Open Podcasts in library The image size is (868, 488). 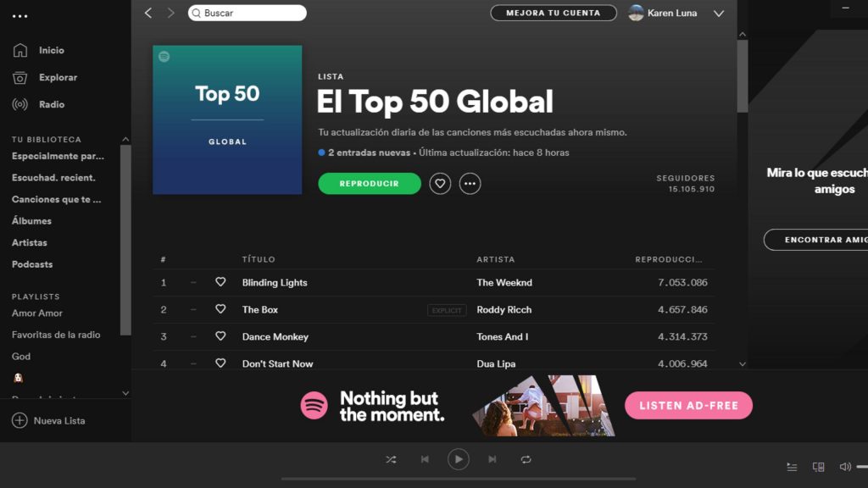32,264
